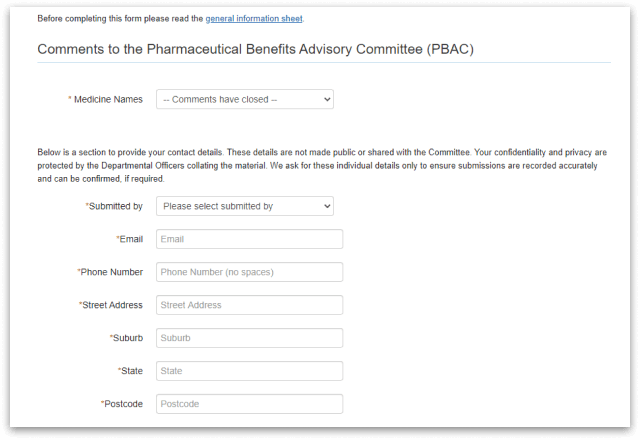Click the Postcode text field
Screen dimensions: 640x440
tap(249, 404)
